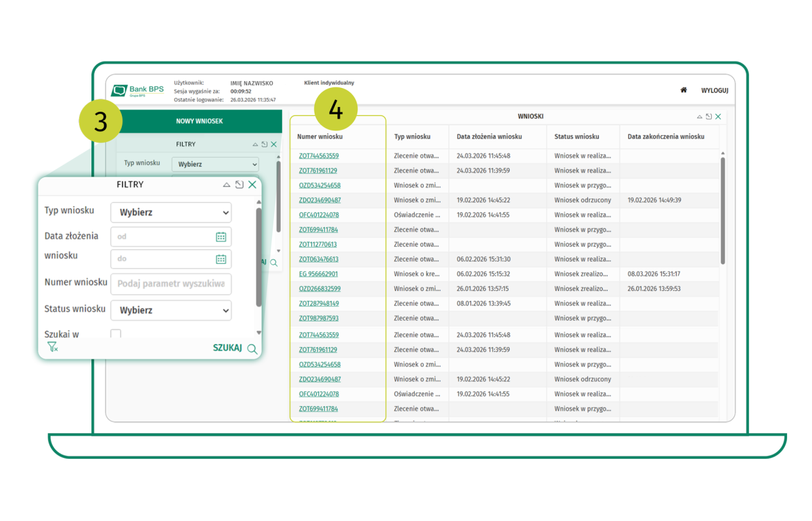Close the WNIOSKI panel with the X icon

[x=718, y=117]
